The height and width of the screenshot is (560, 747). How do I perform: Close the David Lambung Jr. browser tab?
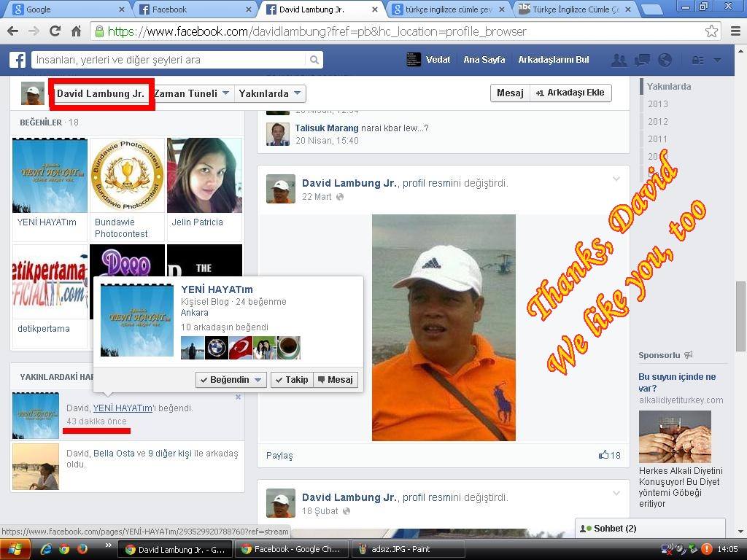click(375, 9)
